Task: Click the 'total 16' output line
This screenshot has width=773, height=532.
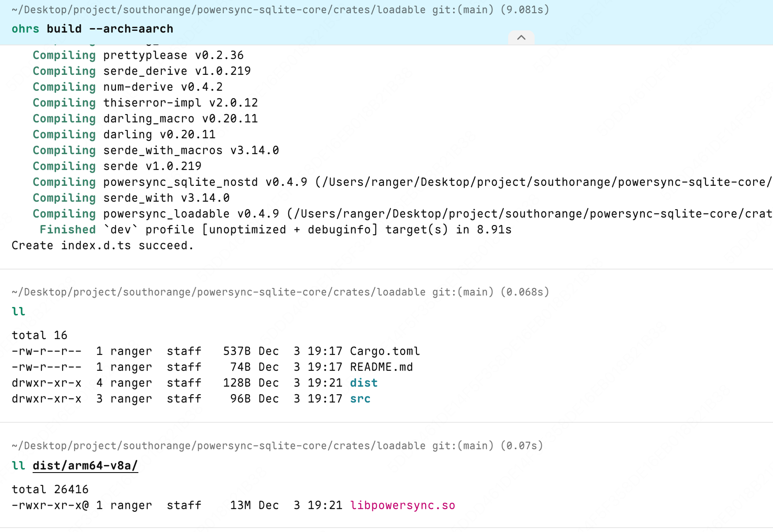Action: tap(39, 335)
